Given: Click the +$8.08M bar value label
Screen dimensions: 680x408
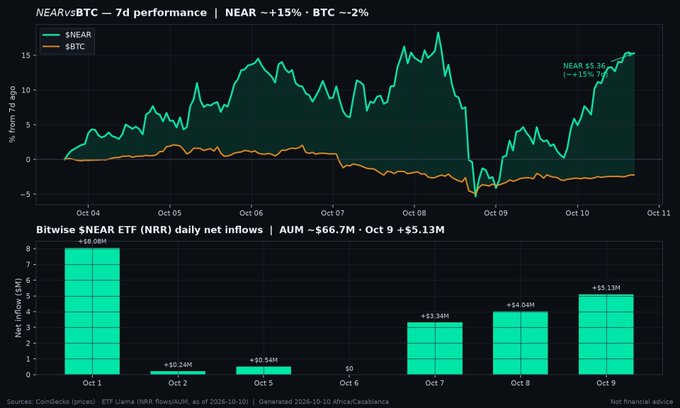Looking at the screenshot, I should (92, 242).
